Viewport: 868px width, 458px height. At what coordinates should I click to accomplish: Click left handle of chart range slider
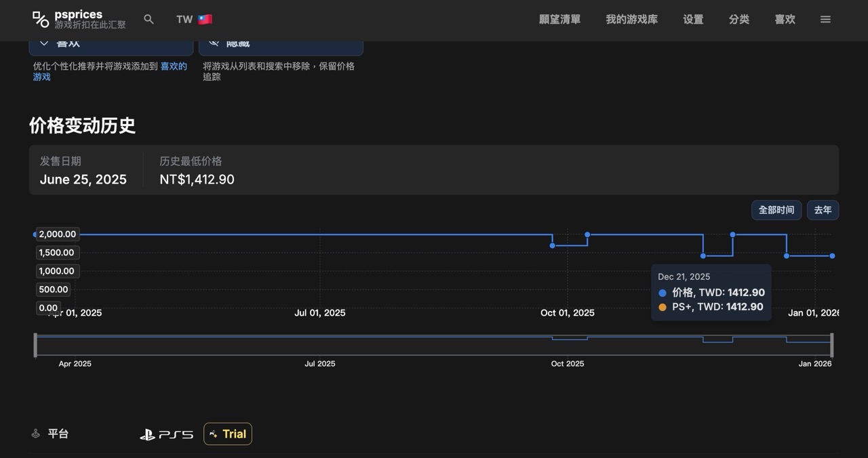point(35,345)
